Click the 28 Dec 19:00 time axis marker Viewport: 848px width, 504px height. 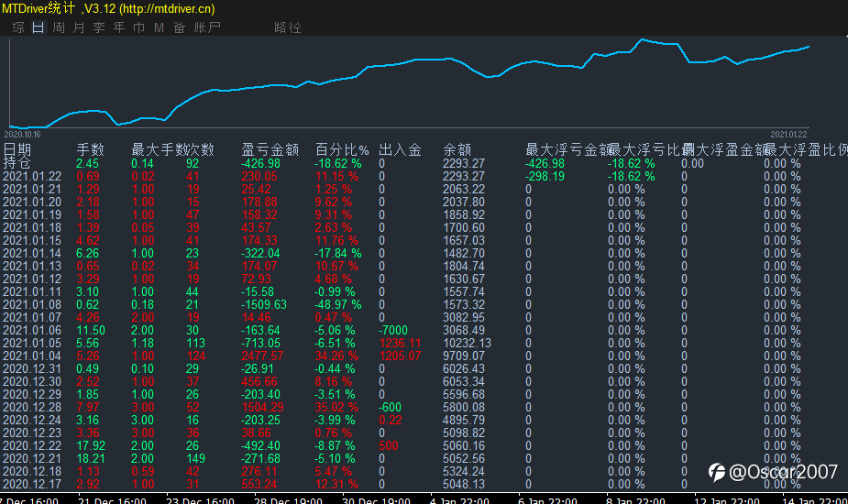(x=288, y=500)
